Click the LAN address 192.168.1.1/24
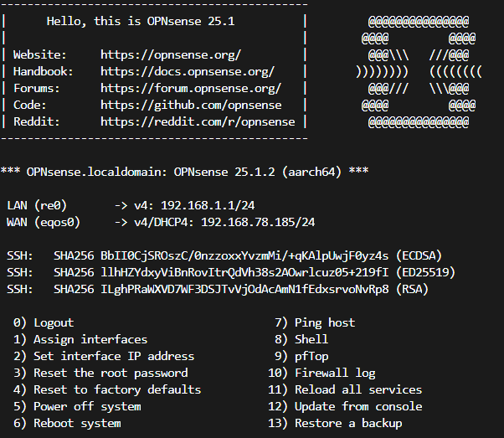The width and height of the screenshot is (504, 438). 208,205
